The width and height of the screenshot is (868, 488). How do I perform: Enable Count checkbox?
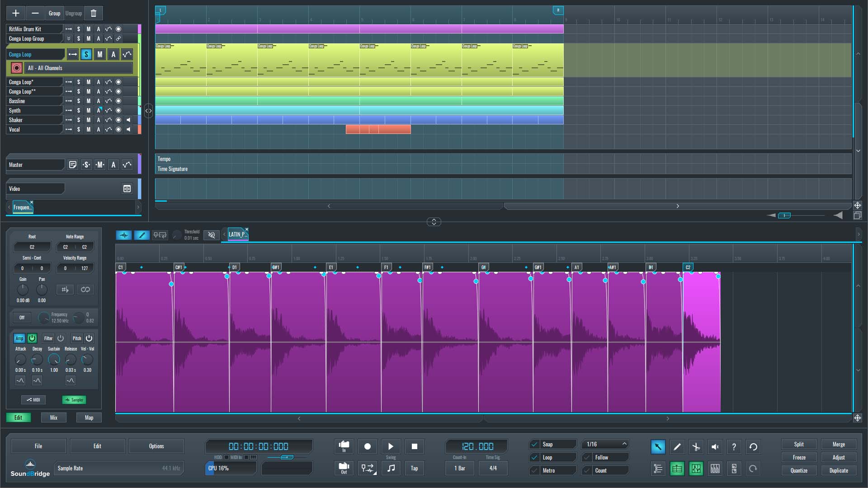[x=587, y=471]
